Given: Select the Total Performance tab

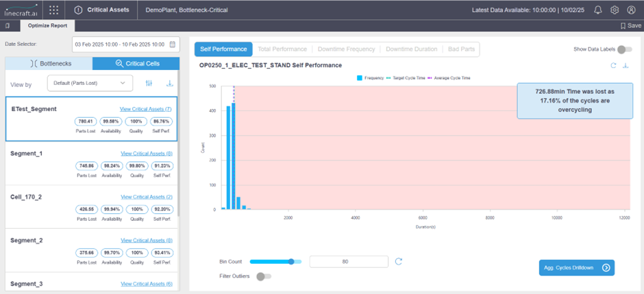Looking at the screenshot, I should click(x=282, y=49).
